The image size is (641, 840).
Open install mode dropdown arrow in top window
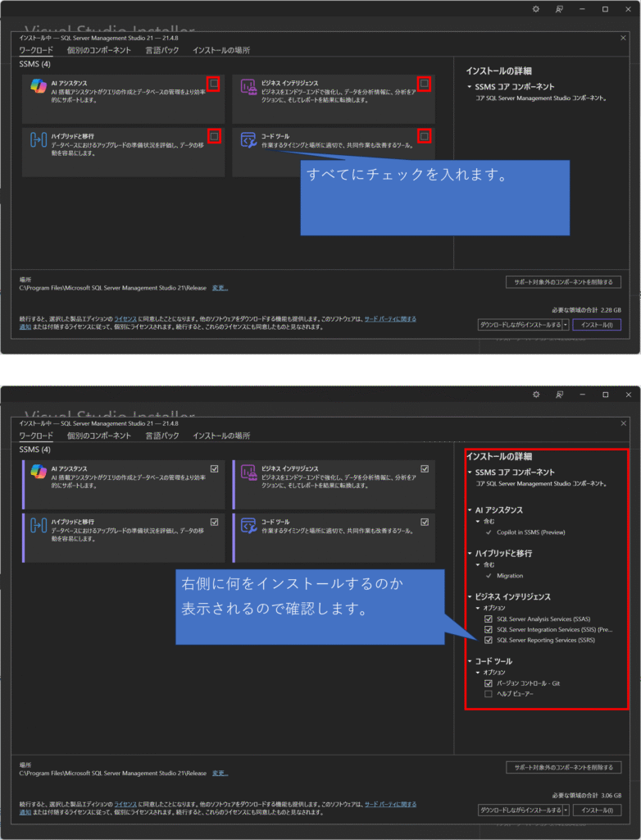coord(566,325)
